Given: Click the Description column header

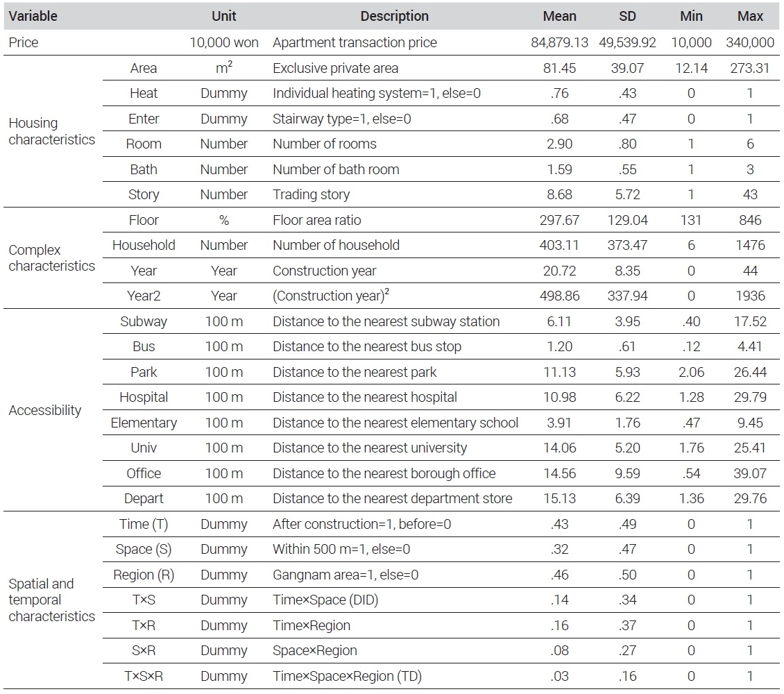Looking at the screenshot, I should point(394,16).
